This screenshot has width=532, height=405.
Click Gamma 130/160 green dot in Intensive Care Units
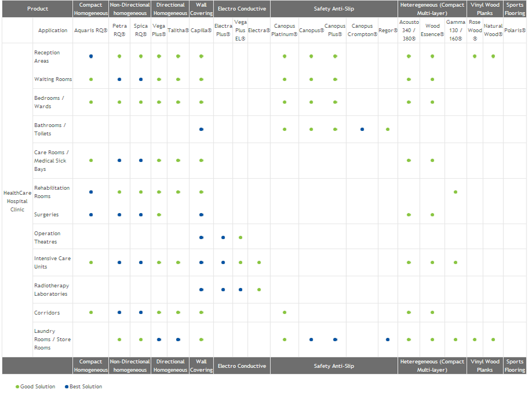[456, 262]
